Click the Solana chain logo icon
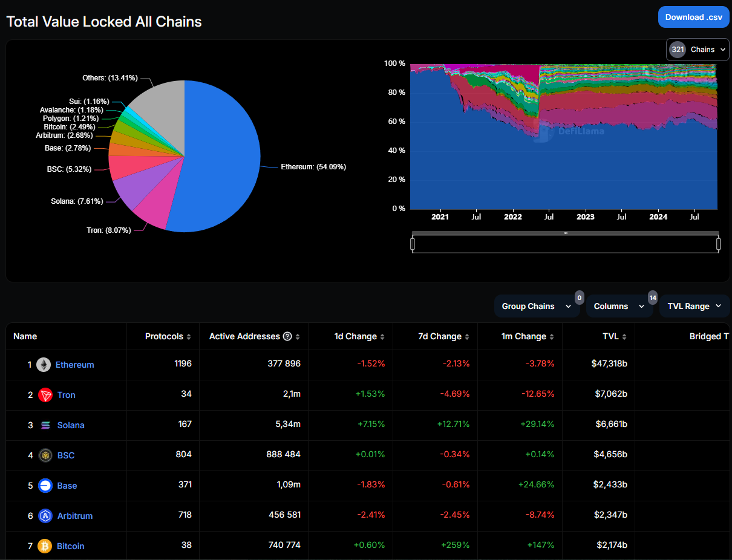The height and width of the screenshot is (560, 732). [45, 425]
